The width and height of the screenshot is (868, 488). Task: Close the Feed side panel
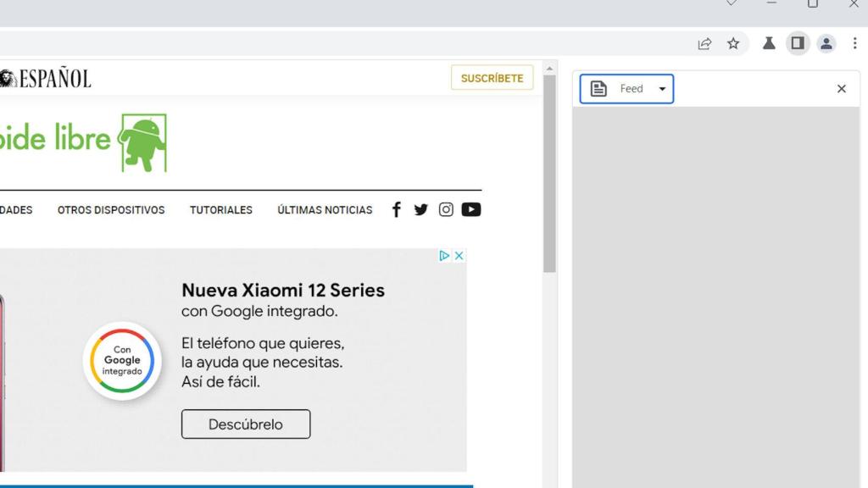841,89
